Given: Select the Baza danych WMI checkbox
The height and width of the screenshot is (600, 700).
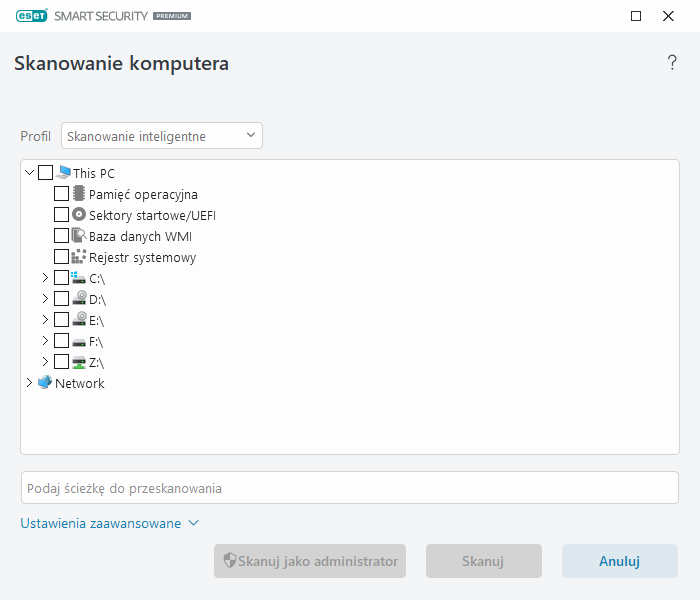Looking at the screenshot, I should (61, 235).
